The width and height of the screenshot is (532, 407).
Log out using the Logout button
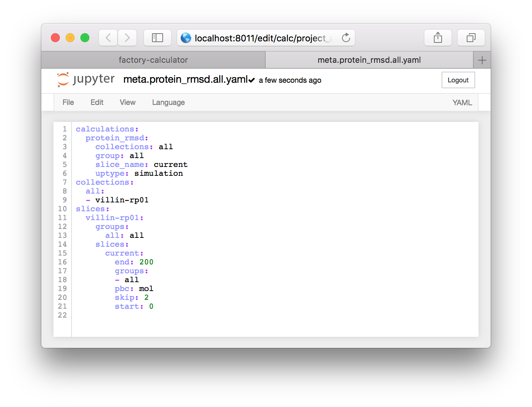pyautogui.click(x=458, y=80)
